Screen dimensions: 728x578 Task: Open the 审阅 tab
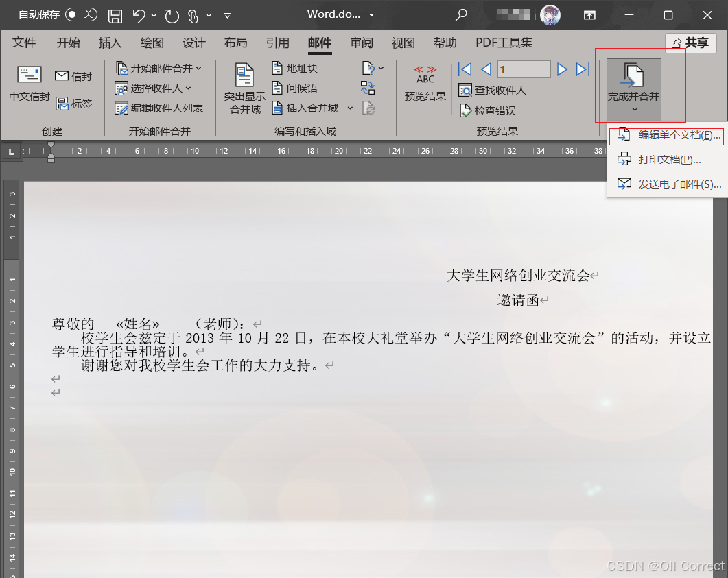click(x=362, y=43)
